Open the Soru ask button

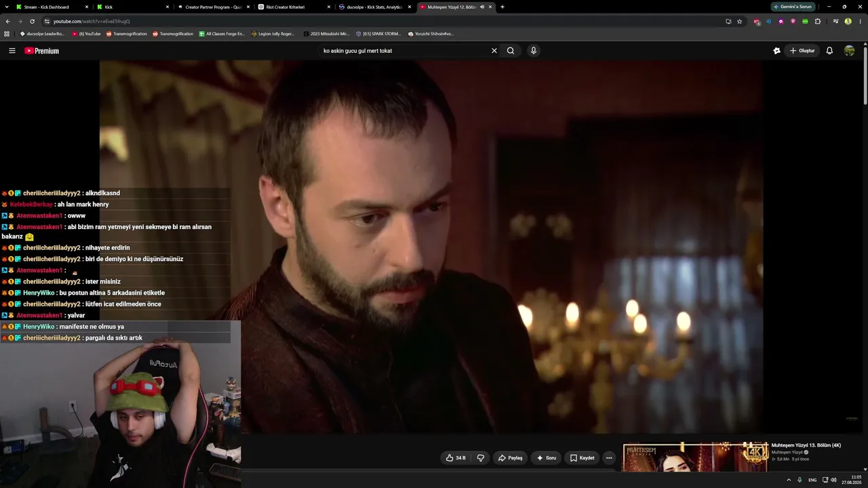pyautogui.click(x=546, y=458)
